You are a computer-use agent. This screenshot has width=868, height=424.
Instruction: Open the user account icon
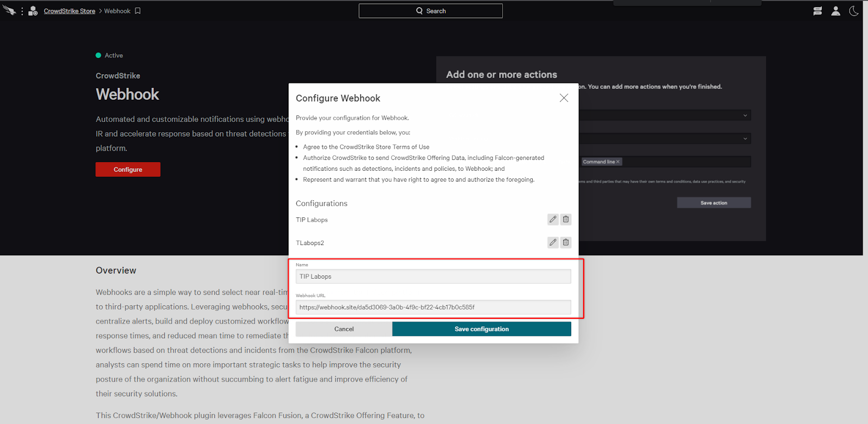[836, 11]
